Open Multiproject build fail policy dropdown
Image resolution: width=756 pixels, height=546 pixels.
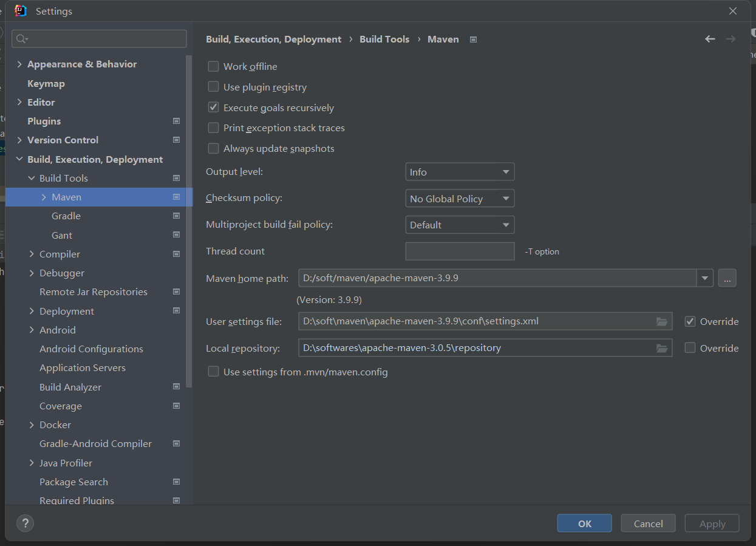460,225
